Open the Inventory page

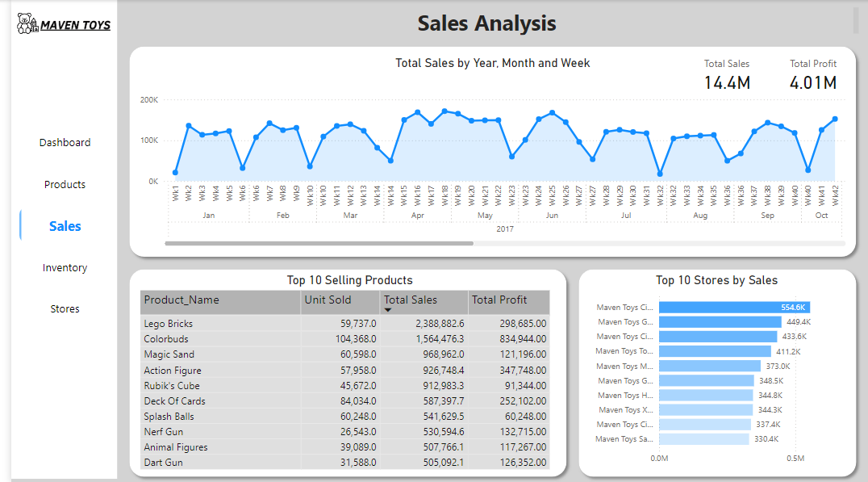(65, 267)
